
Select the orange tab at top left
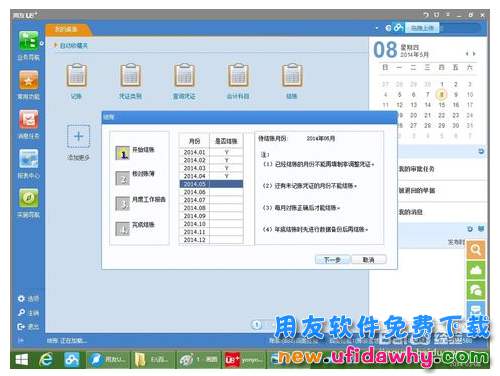(x=68, y=29)
